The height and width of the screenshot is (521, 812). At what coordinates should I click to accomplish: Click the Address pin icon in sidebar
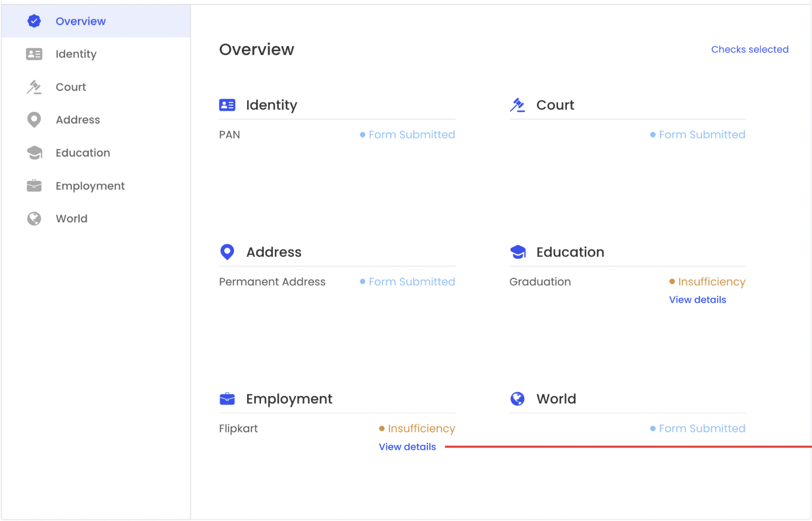pyautogui.click(x=34, y=120)
